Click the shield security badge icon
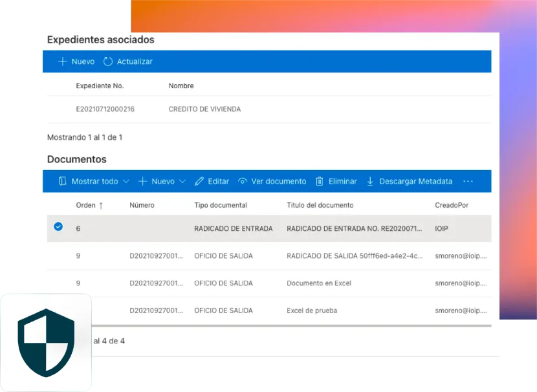This screenshot has height=392, width=537. tap(46, 343)
